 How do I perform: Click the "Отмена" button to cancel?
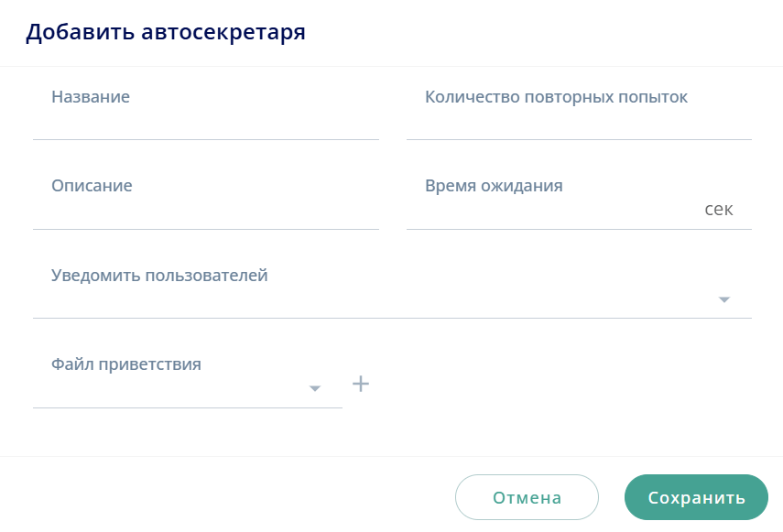pyautogui.click(x=527, y=496)
